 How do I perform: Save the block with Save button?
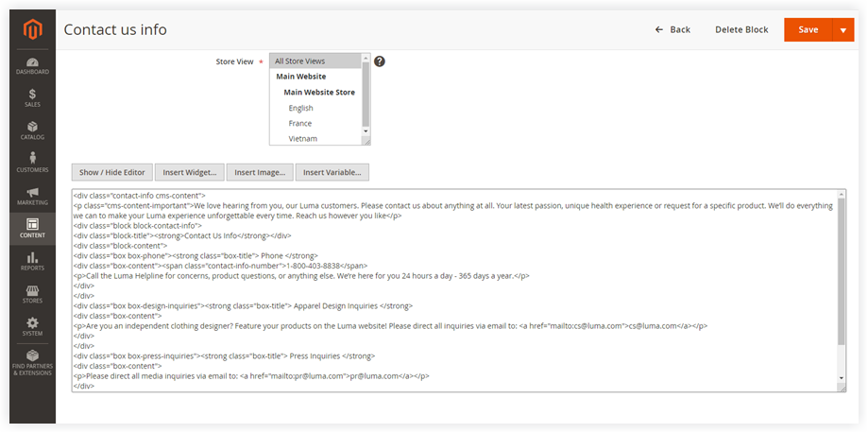(808, 30)
